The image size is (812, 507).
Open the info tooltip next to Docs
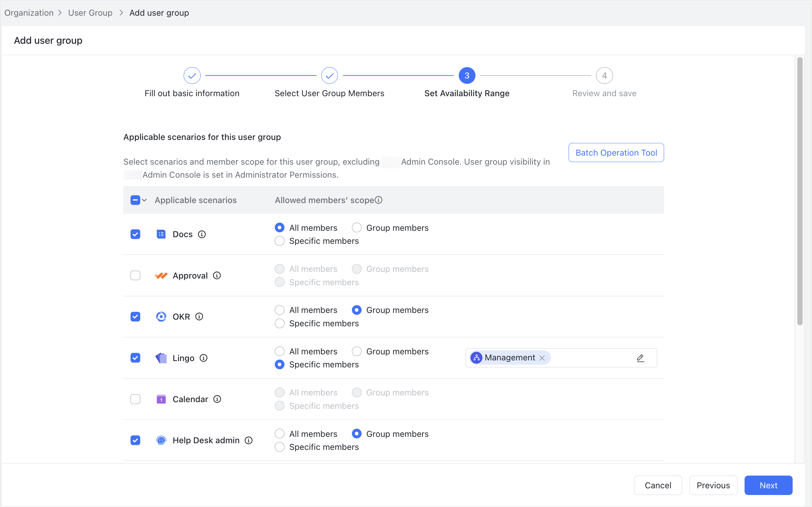(202, 234)
